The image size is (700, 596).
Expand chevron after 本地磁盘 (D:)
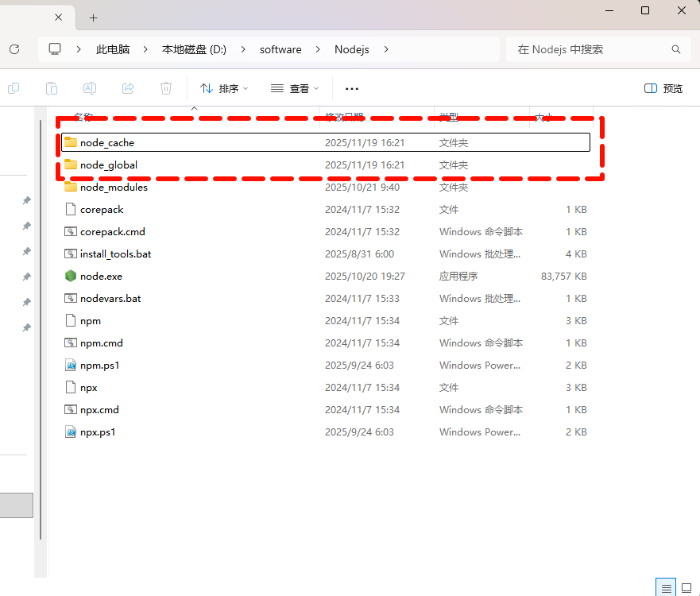pos(243,49)
